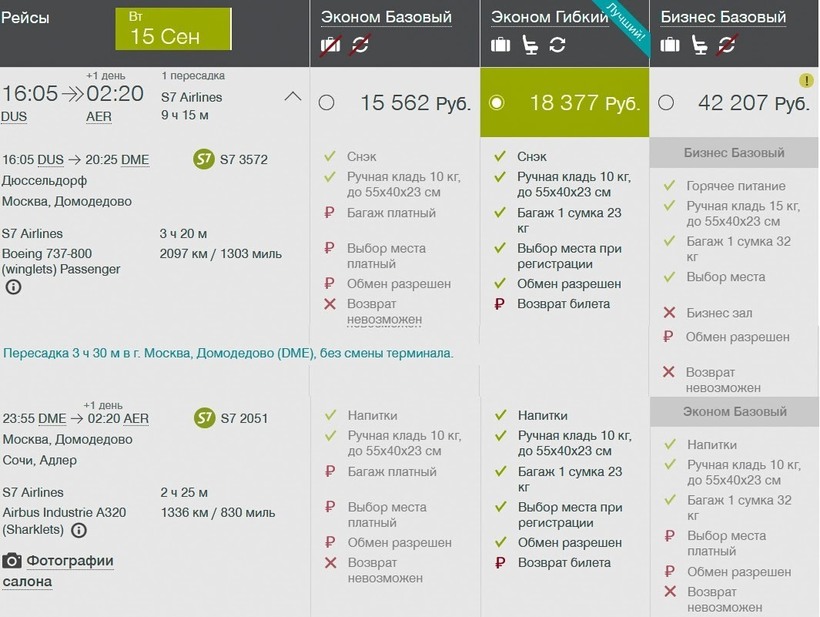
Task: Click Бизнес зал item with red cross
Action: point(719,313)
